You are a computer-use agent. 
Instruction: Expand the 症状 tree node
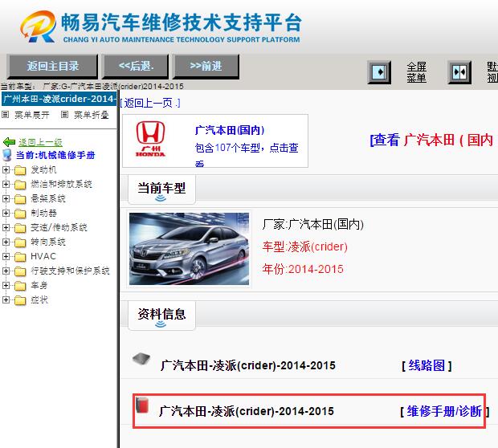coord(6,299)
